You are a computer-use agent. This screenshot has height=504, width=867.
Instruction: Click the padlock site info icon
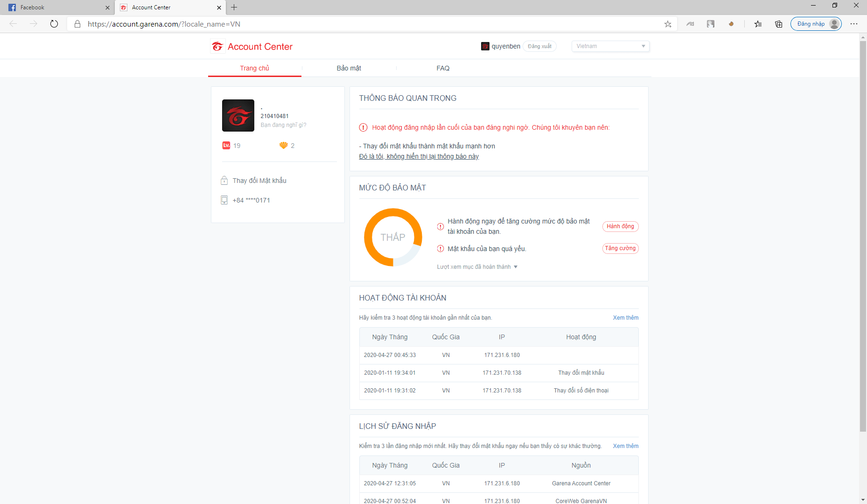pos(77,24)
